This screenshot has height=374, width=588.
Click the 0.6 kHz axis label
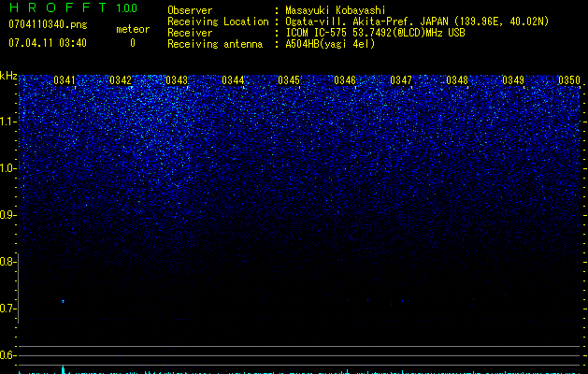click(7, 355)
